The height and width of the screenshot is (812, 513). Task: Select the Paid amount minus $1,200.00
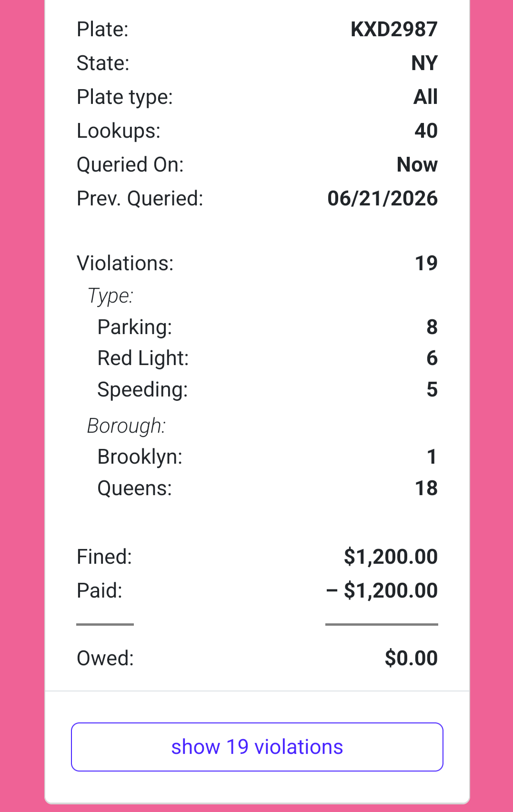(x=382, y=591)
